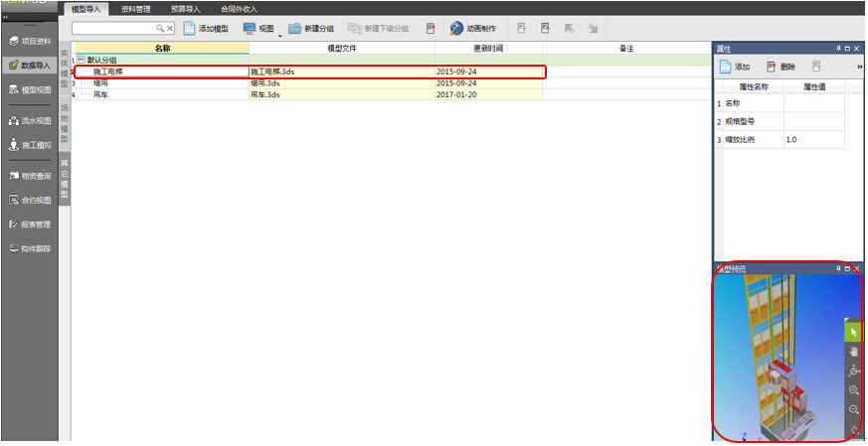The height and width of the screenshot is (446, 868).
Task: Click the move-down document icon in toolbar
Action: click(545, 28)
